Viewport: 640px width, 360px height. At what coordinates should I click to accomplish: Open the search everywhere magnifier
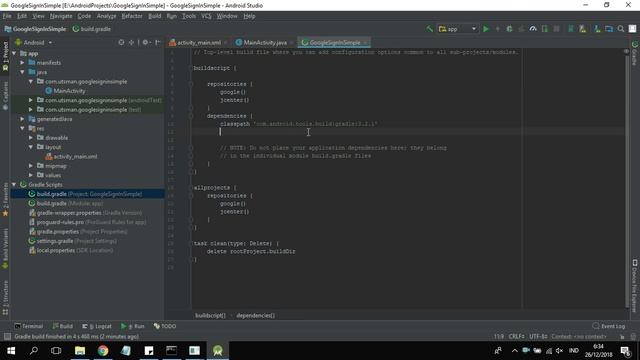point(621,29)
